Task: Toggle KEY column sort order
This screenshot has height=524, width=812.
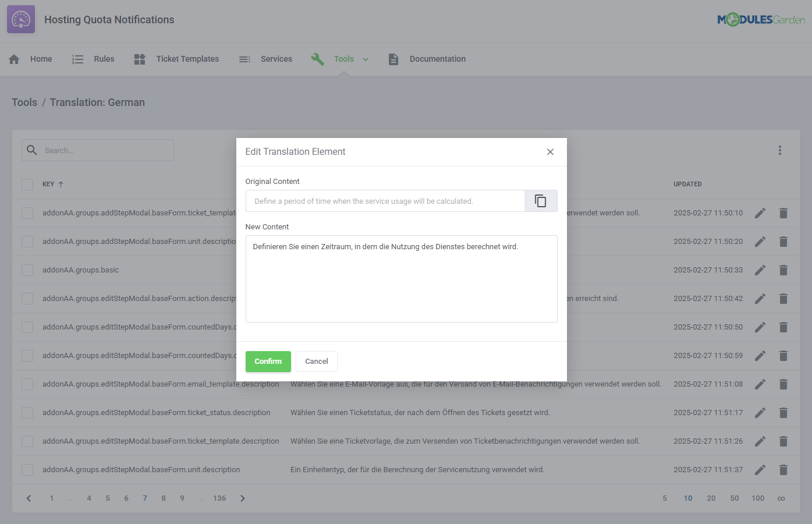Action: click(61, 184)
